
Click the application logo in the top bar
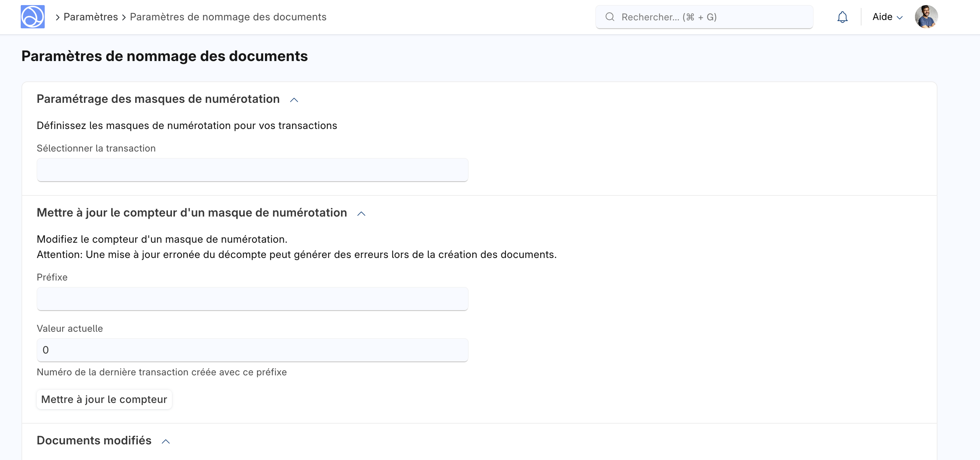click(x=33, y=17)
